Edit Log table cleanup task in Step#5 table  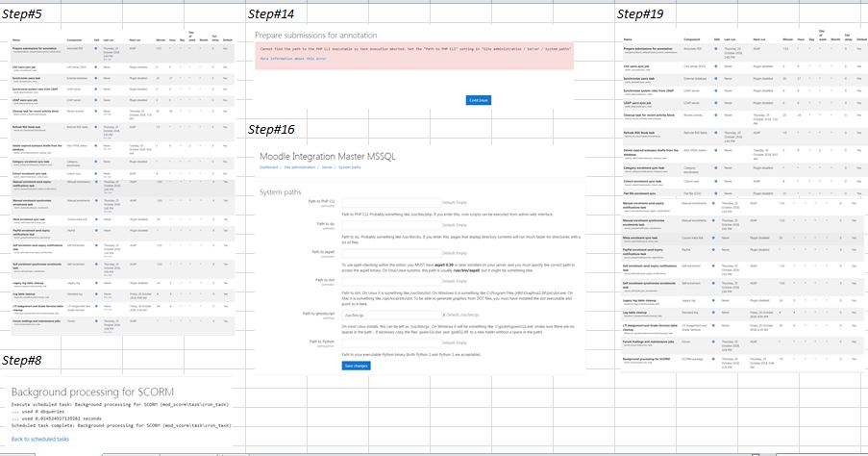pyautogui.click(x=96, y=294)
